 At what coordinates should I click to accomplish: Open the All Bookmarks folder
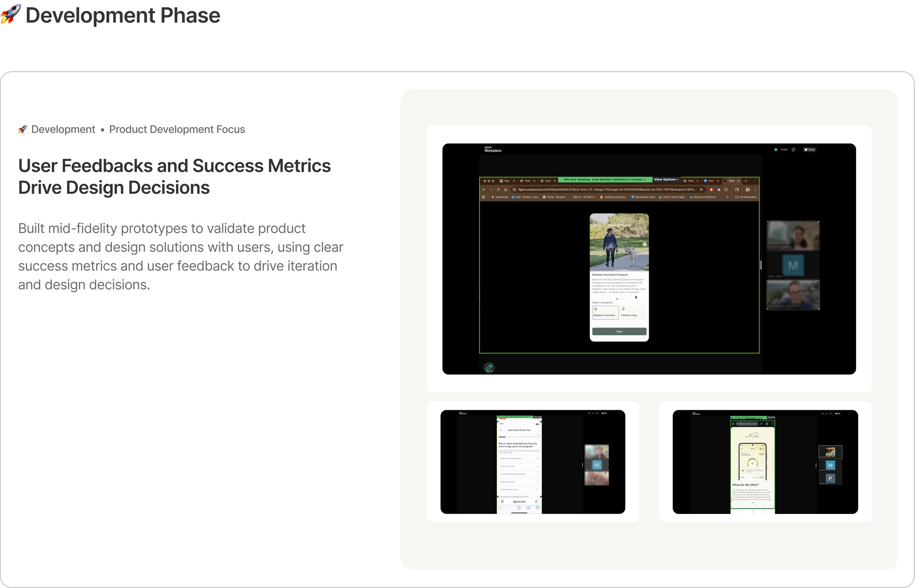[x=746, y=197]
